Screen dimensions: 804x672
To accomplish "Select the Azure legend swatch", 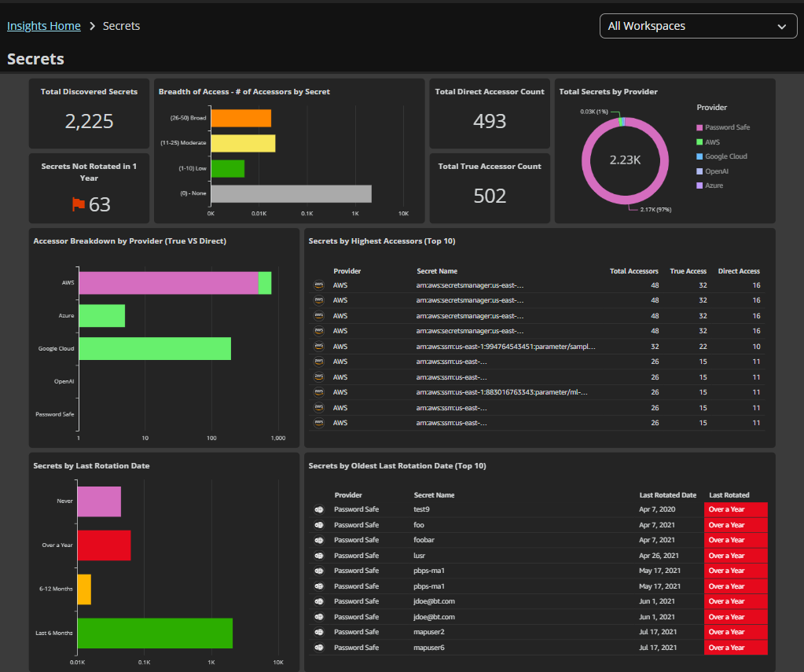I will pyautogui.click(x=699, y=185).
